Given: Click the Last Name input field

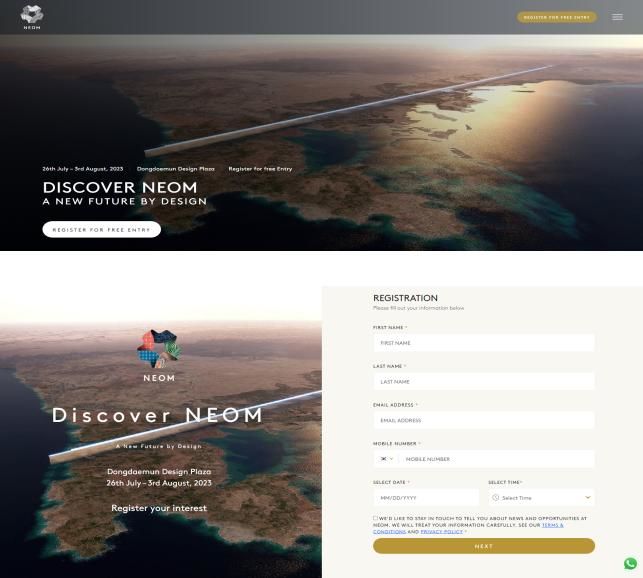Looking at the screenshot, I should (484, 382).
